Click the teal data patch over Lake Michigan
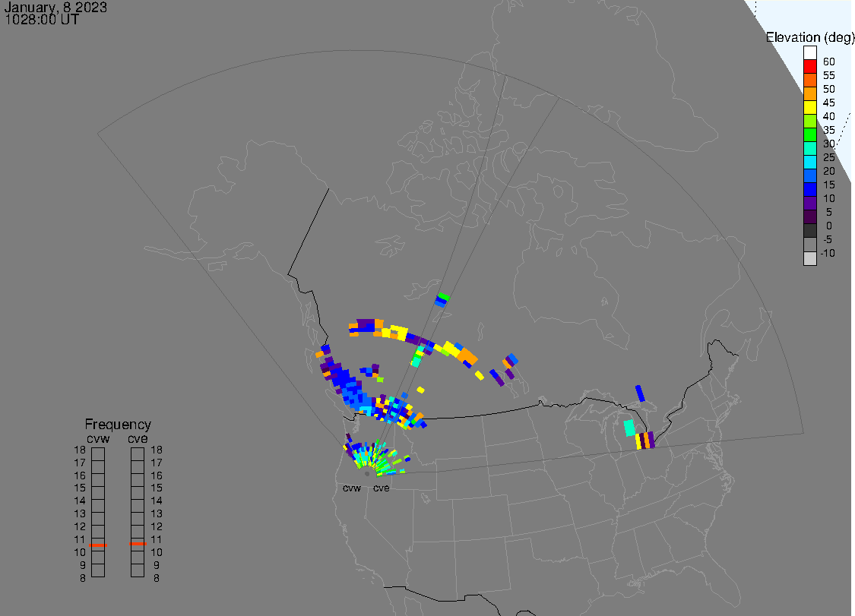 tap(629, 428)
